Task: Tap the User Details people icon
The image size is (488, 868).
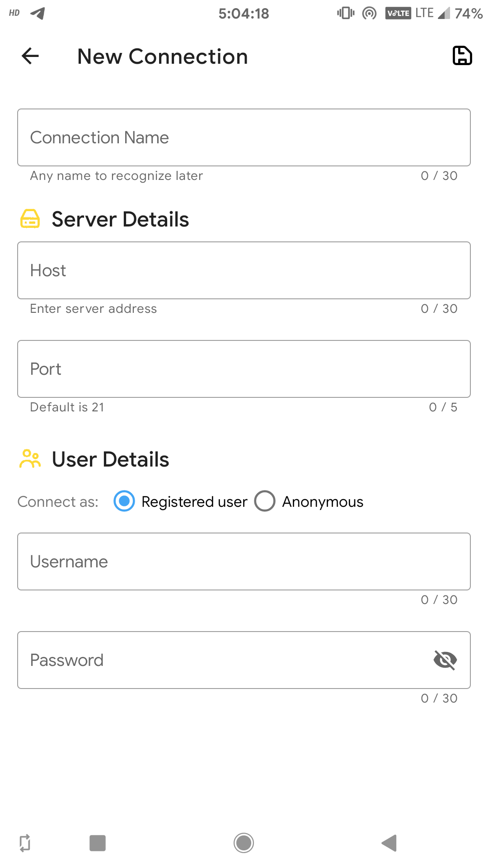Action: pos(30,459)
